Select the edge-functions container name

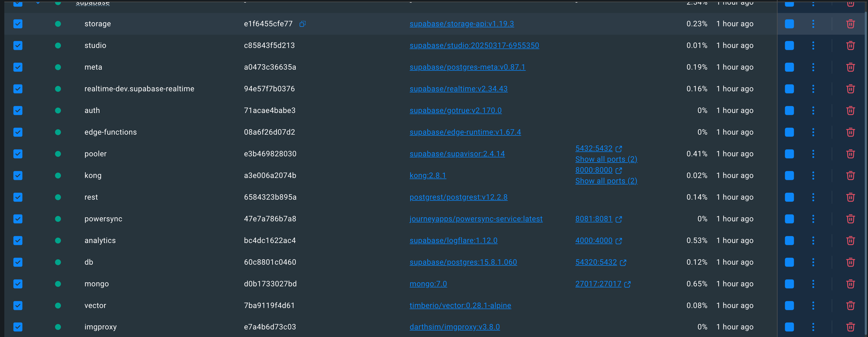111,132
